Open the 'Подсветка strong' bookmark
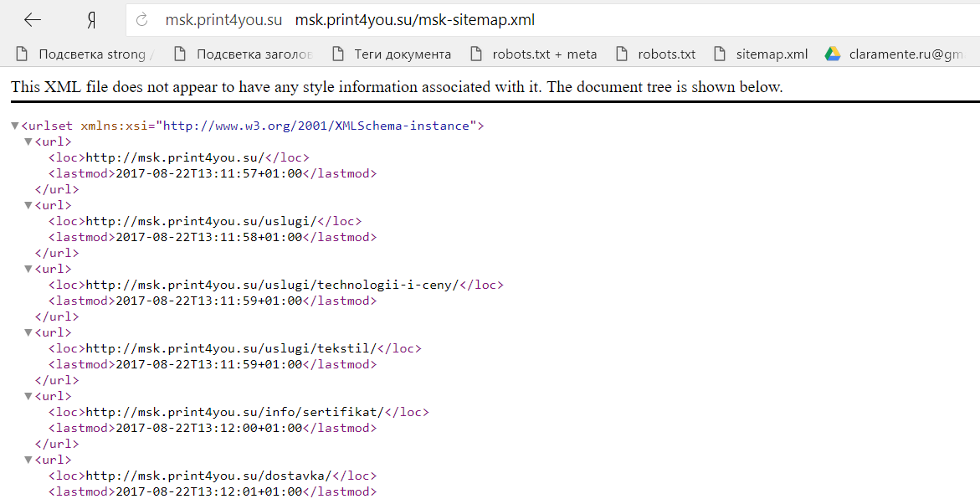The height and width of the screenshot is (499, 980). click(x=85, y=54)
